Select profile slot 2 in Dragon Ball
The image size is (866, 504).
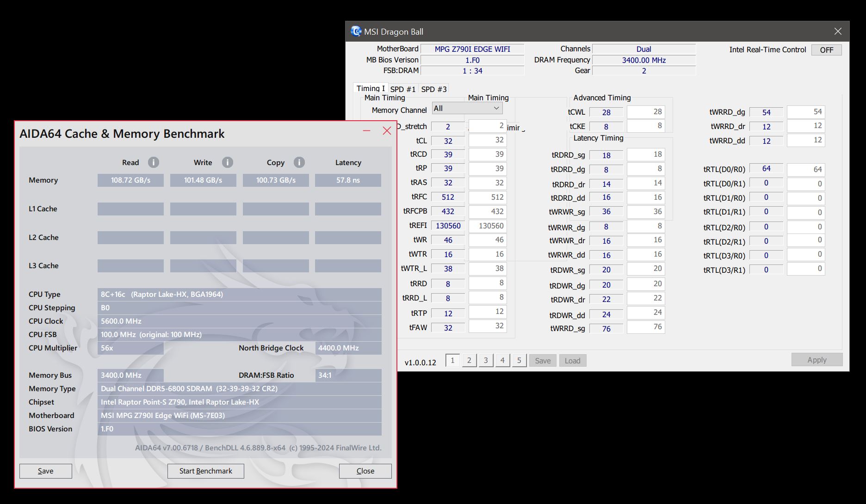pyautogui.click(x=469, y=360)
